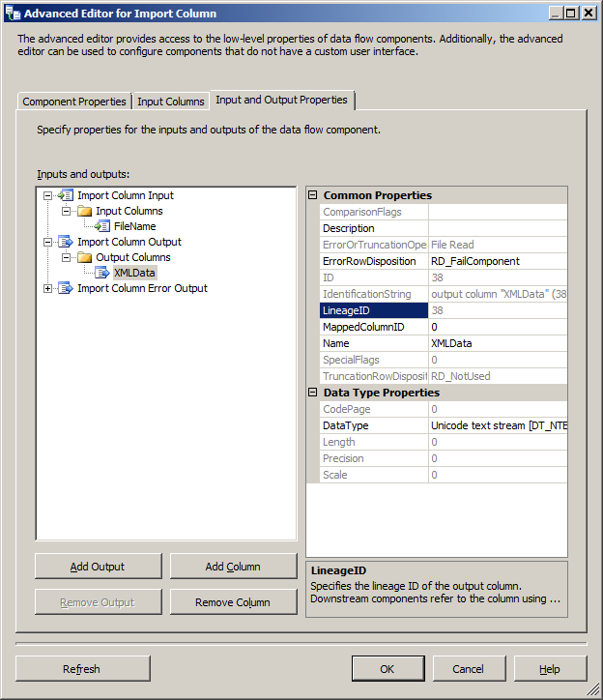Collapse the Import Column Input tree node

47,195
